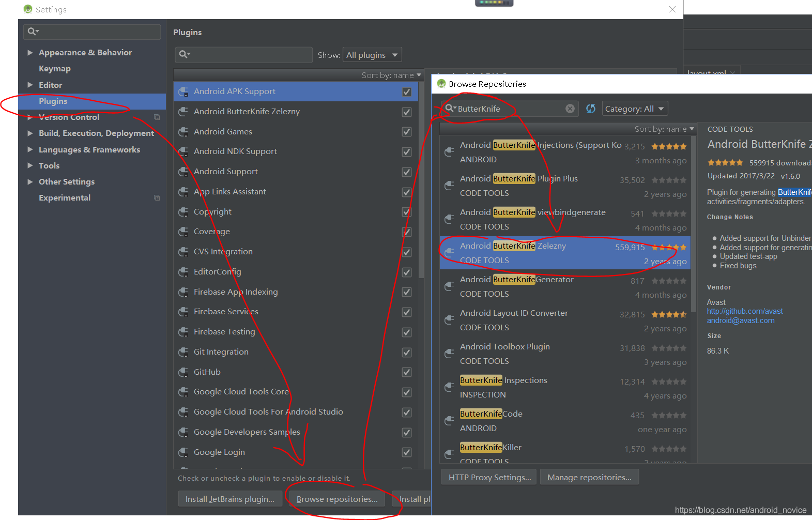The height and width of the screenshot is (520, 812).
Task: Click the search magnifier in Settings sidebar
Action: 33,32
